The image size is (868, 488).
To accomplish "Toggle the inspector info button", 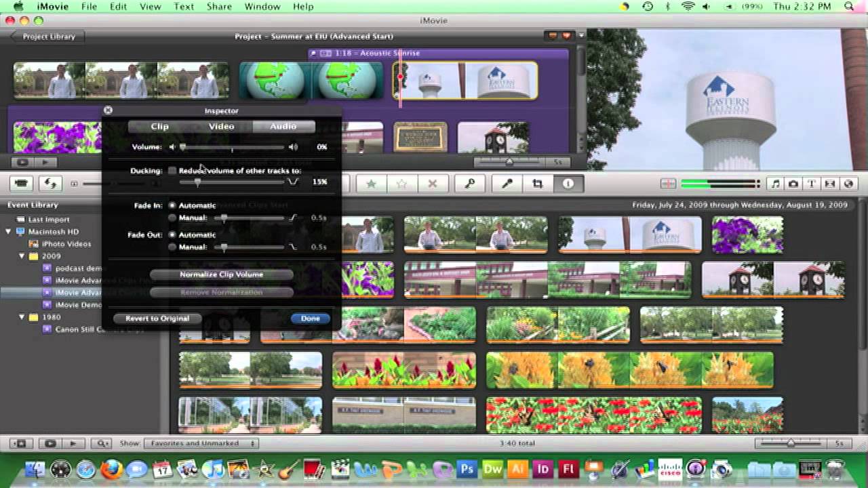I will (568, 184).
